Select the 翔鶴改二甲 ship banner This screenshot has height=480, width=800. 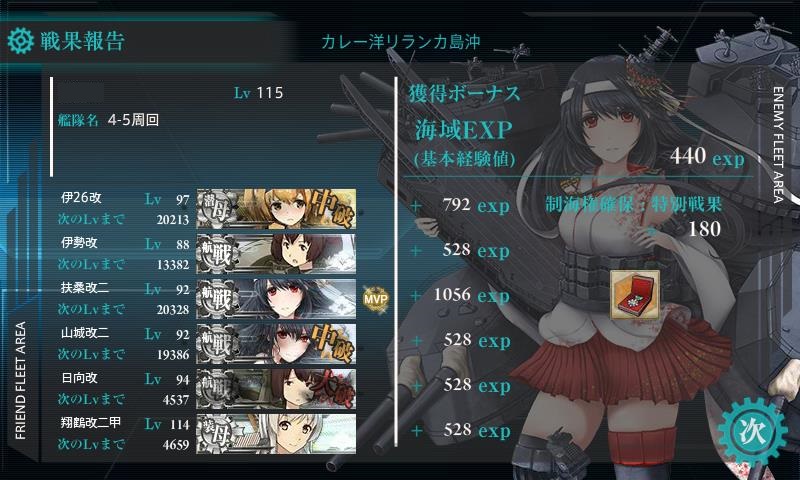(x=276, y=434)
